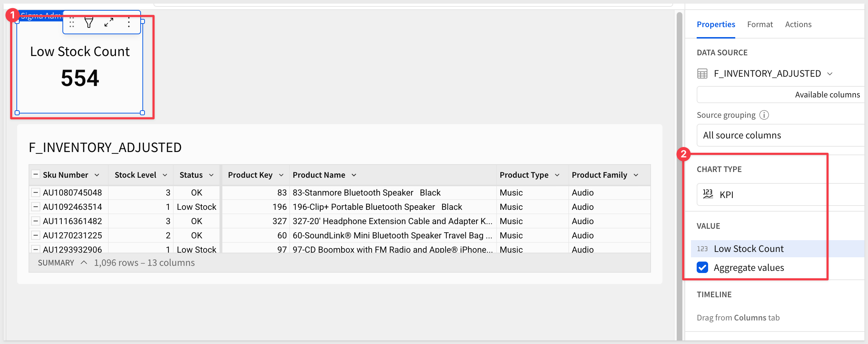Uncheck the Aggregate values checkbox
This screenshot has height=344, width=868.
(x=702, y=267)
